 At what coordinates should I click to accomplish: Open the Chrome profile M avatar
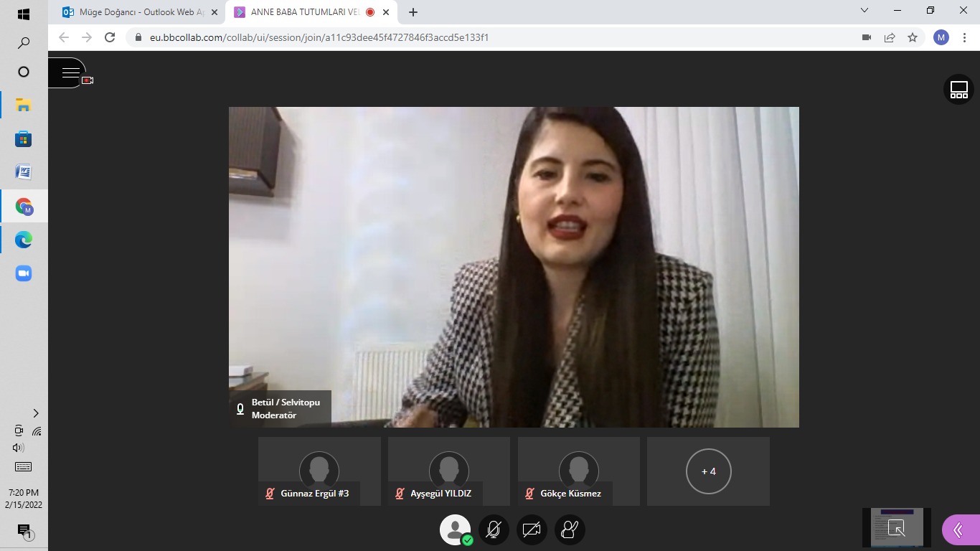(x=941, y=37)
